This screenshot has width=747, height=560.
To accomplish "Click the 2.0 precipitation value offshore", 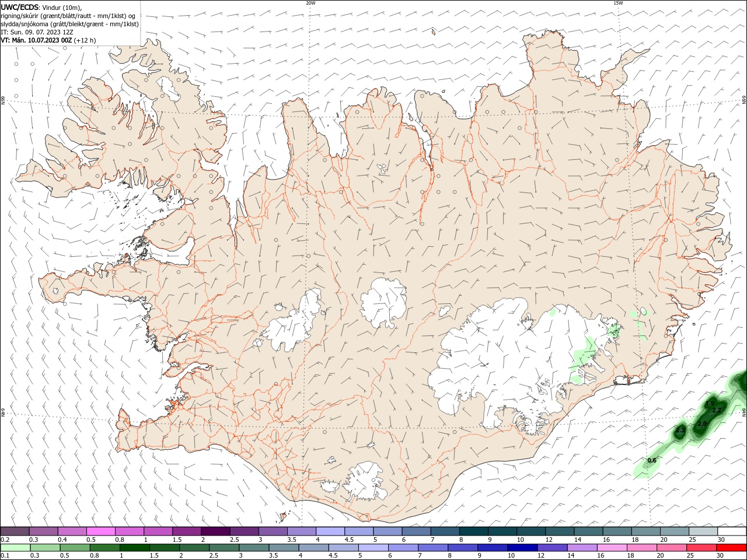I will point(702,423).
